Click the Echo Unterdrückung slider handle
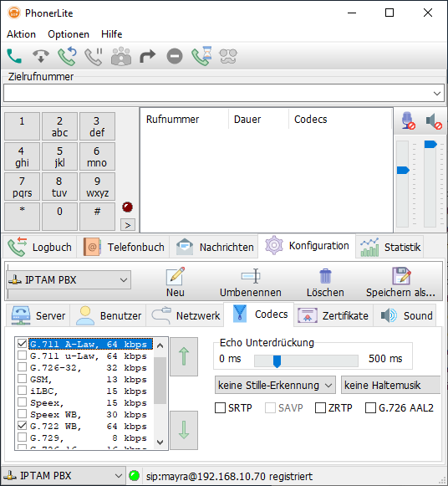The width and height of the screenshot is (448, 486). 277,361
